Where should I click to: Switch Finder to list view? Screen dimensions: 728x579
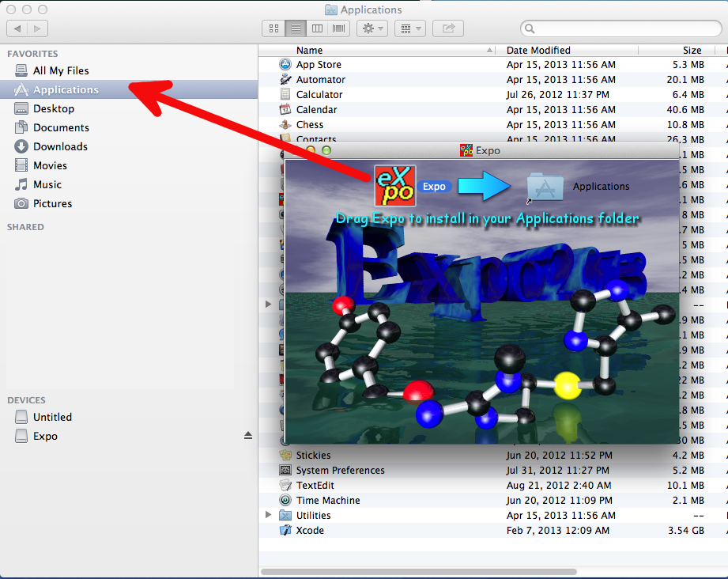296,28
